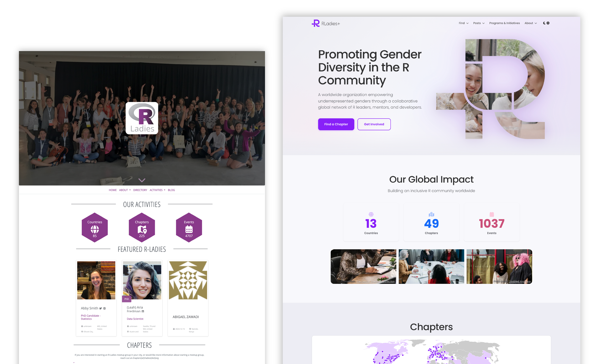Click 'Building an inclusive R community worldwide'
This screenshot has width=601, height=364.
431,191
